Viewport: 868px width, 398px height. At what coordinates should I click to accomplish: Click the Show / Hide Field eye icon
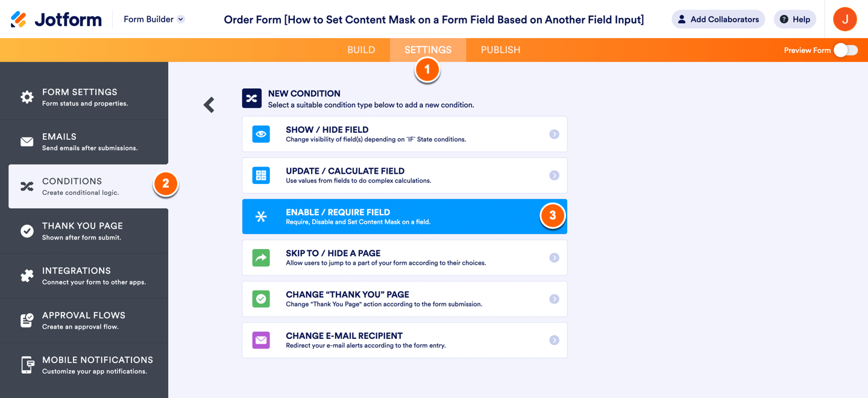pyautogui.click(x=261, y=134)
